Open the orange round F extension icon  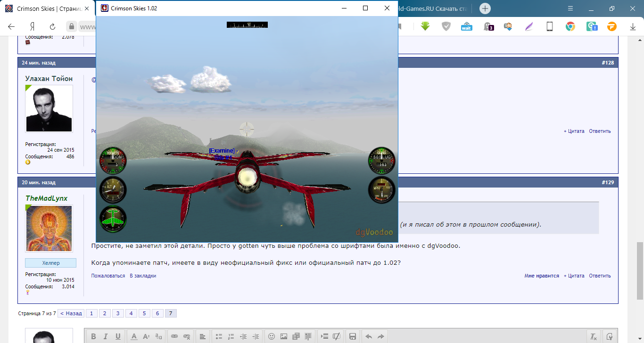612,26
